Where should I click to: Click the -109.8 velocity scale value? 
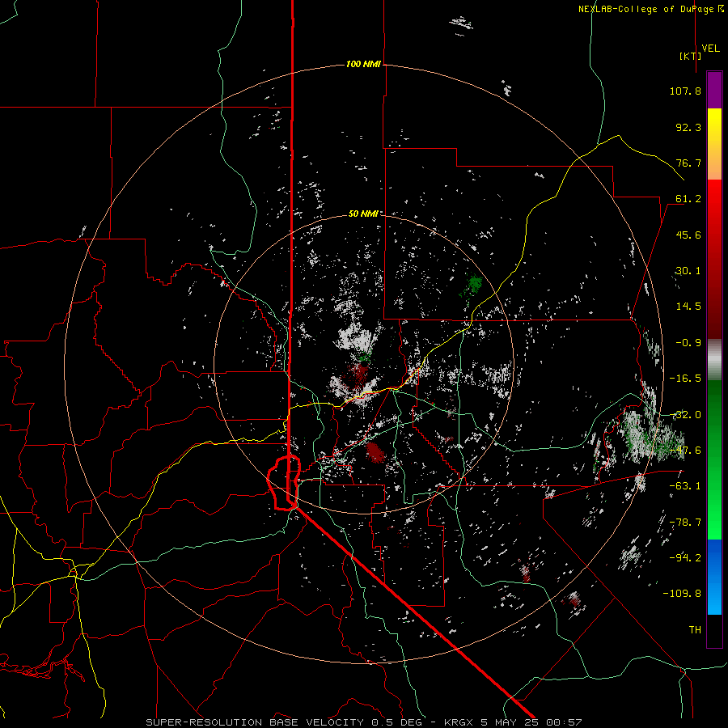pos(682,594)
